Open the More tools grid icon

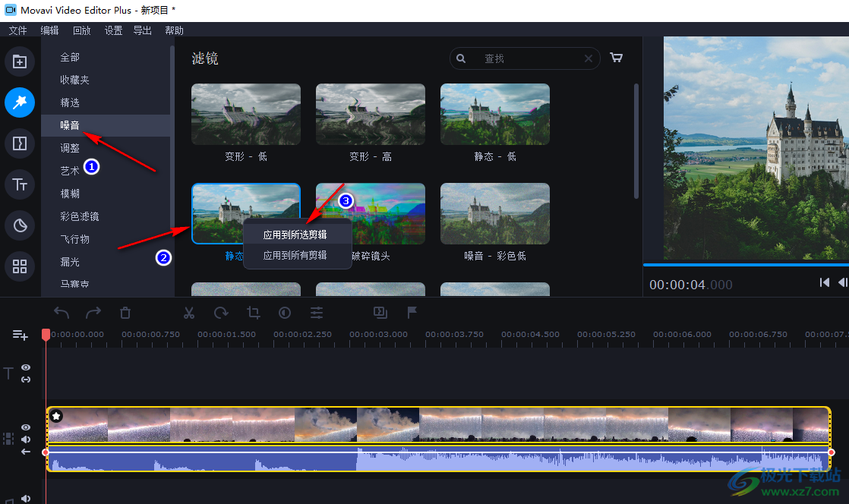coord(20,266)
